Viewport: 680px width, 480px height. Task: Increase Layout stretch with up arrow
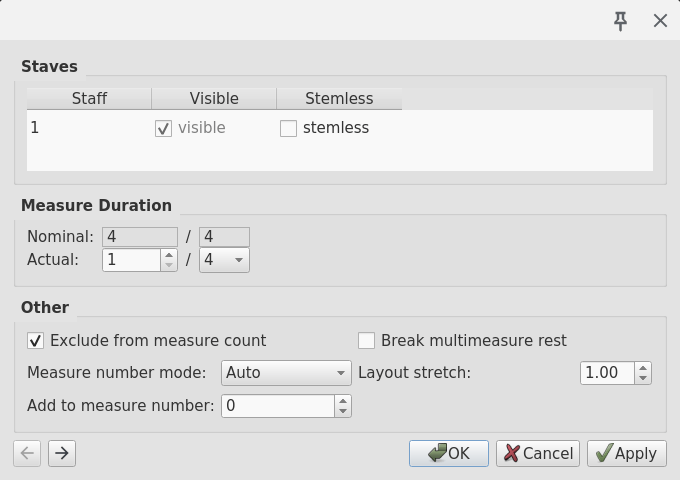click(643, 368)
